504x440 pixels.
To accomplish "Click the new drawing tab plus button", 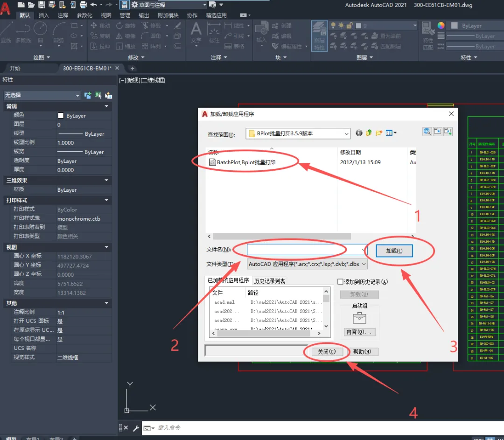I will click(x=132, y=68).
